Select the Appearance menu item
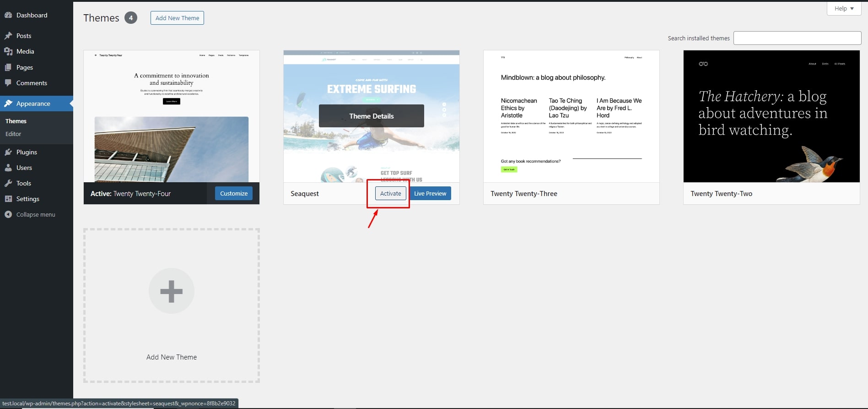 point(37,104)
